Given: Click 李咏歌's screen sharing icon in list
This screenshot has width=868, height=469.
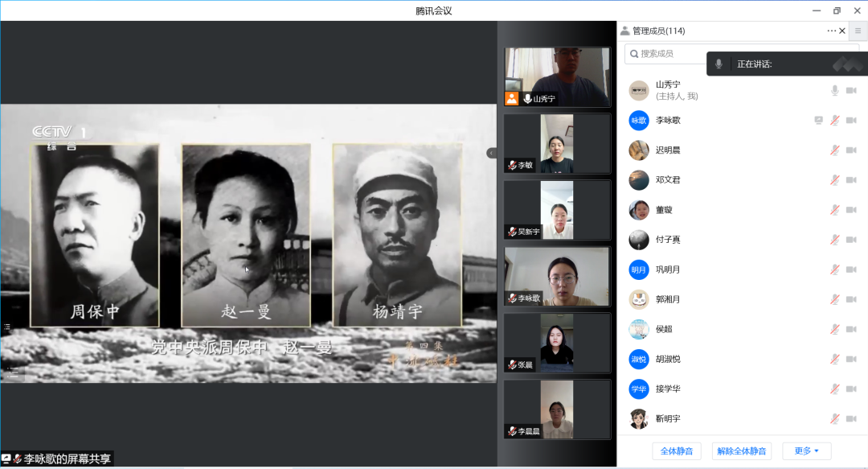Looking at the screenshot, I should click(x=818, y=121).
